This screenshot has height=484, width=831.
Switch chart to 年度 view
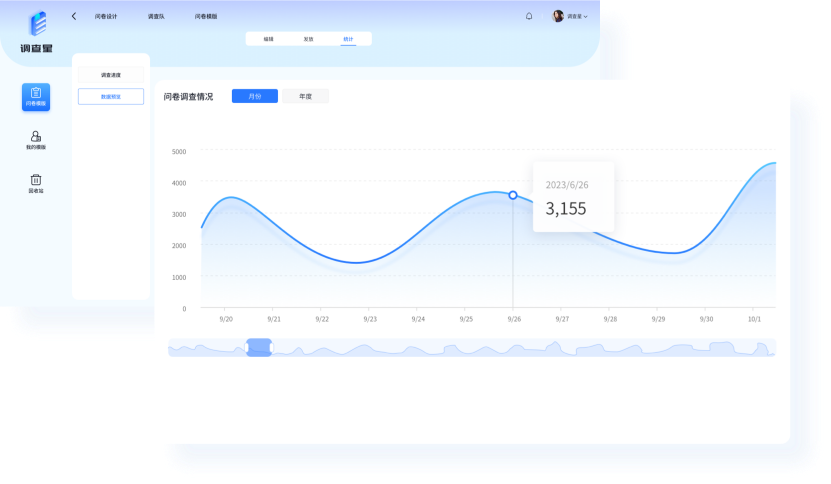[305, 96]
